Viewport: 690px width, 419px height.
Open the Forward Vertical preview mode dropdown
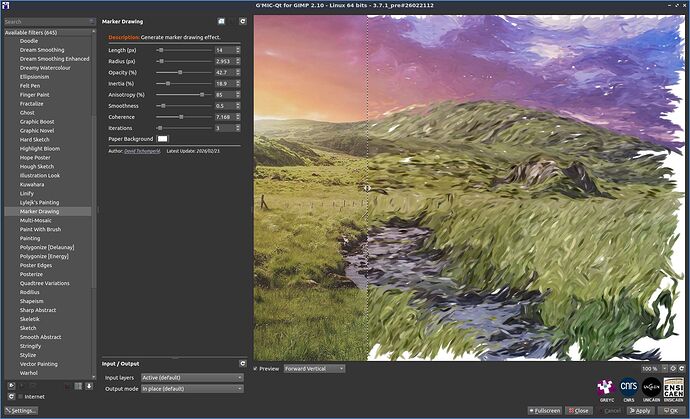[314, 368]
